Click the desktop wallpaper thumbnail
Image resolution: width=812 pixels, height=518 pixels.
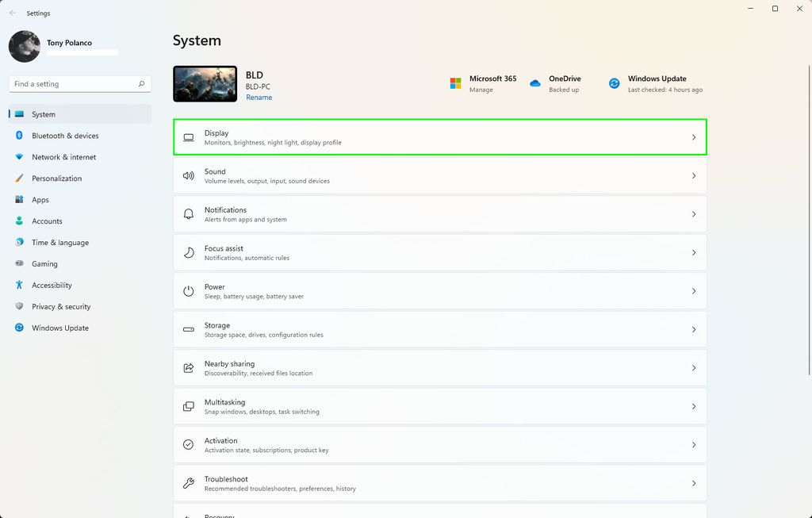pos(205,83)
